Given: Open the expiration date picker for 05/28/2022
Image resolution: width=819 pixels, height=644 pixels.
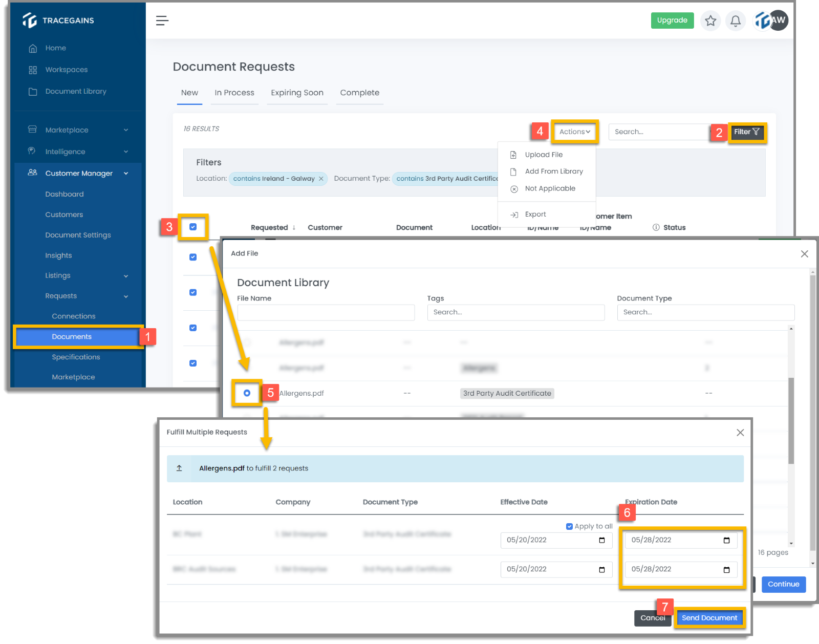Looking at the screenshot, I should [x=726, y=540].
